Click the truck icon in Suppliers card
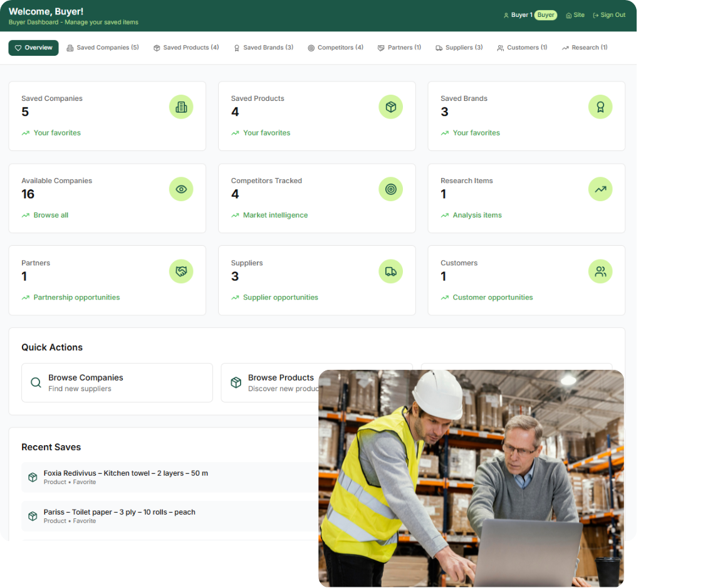715x588 pixels. tap(391, 271)
